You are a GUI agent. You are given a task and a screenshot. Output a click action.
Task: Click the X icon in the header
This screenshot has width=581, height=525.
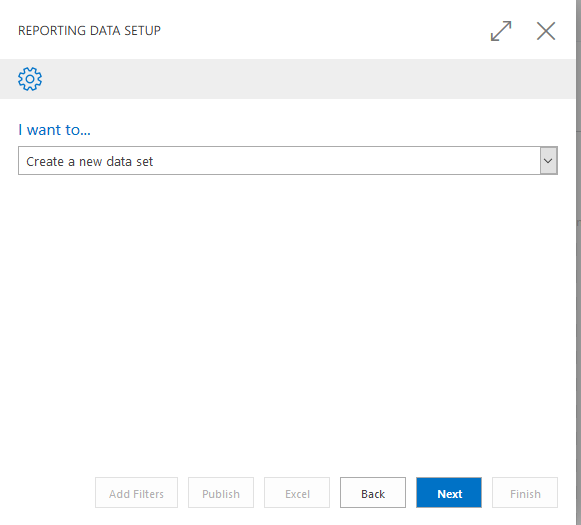click(x=546, y=31)
